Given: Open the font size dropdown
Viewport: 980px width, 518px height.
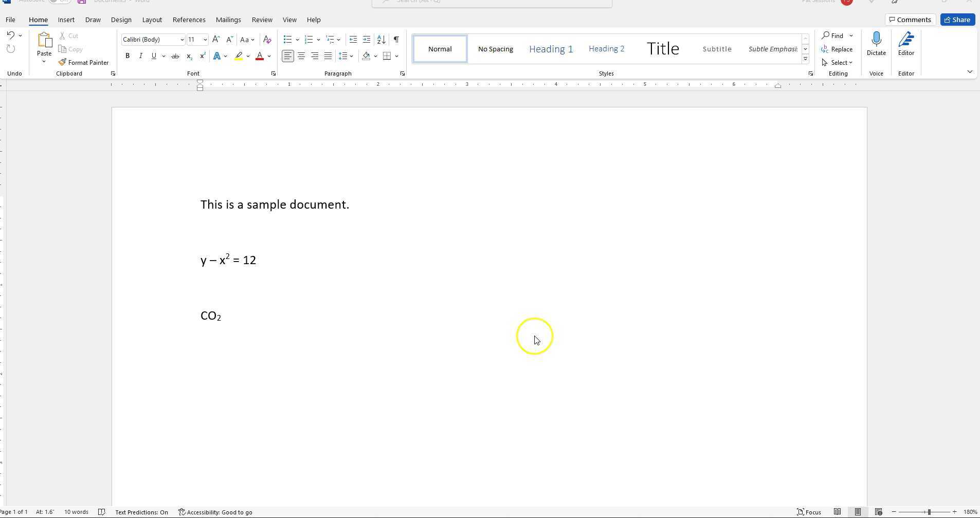Looking at the screenshot, I should click(x=205, y=40).
